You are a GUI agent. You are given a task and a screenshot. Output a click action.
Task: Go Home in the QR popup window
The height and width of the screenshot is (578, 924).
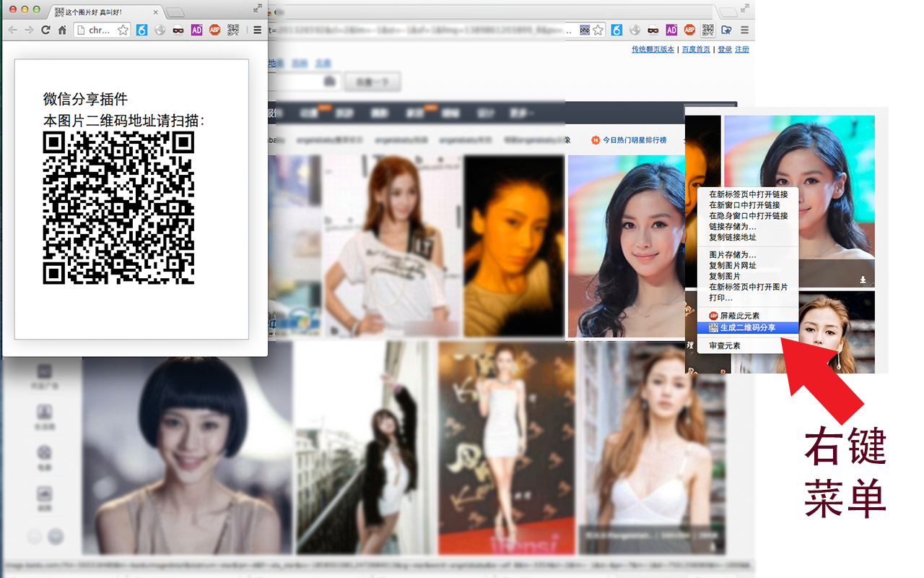click(63, 30)
